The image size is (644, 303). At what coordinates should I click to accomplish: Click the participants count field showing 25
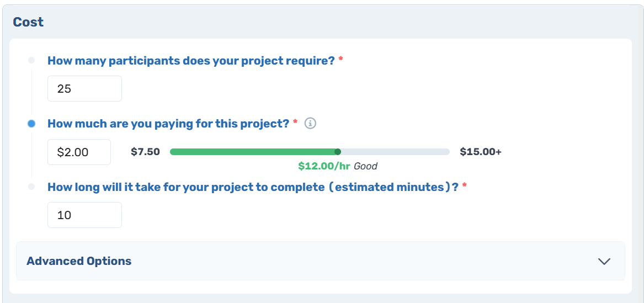point(84,88)
